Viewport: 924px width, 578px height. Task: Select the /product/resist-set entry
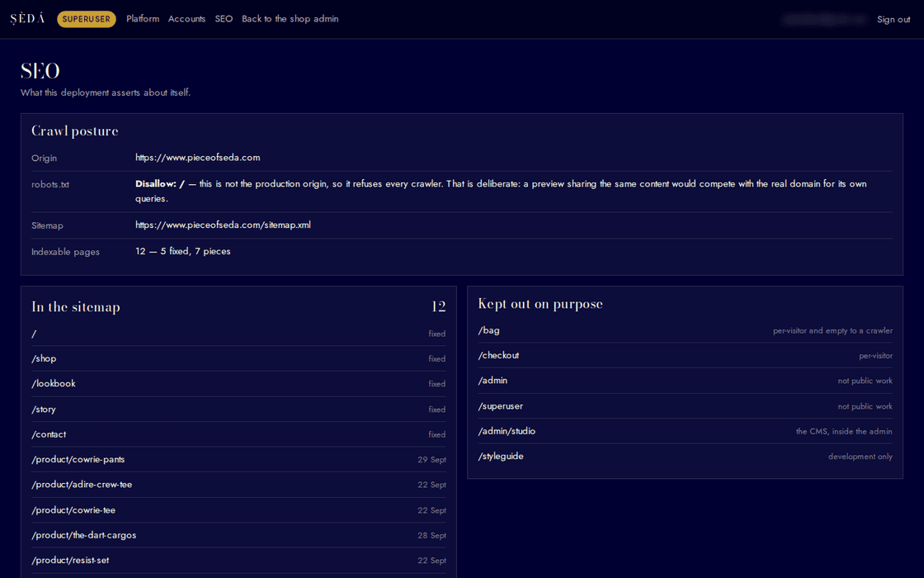pyautogui.click(x=238, y=561)
